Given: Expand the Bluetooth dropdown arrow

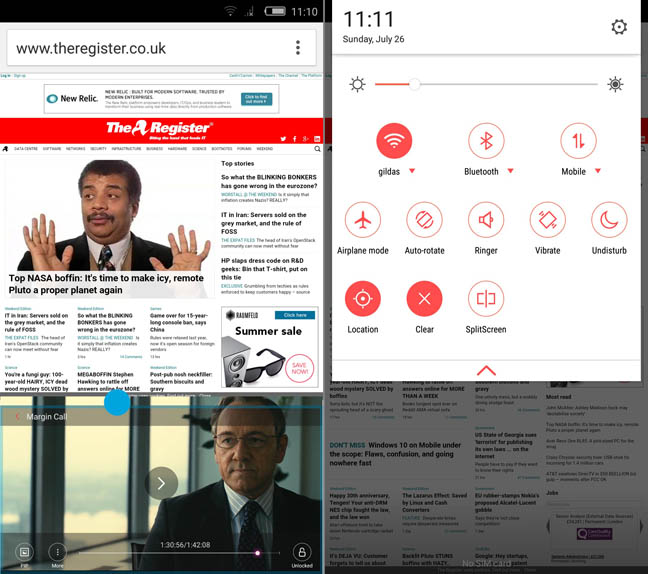Looking at the screenshot, I should (x=510, y=171).
